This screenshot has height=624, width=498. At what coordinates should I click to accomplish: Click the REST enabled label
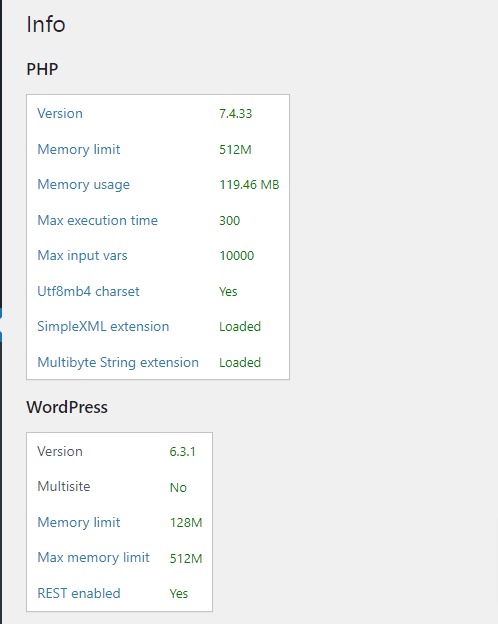(x=78, y=593)
